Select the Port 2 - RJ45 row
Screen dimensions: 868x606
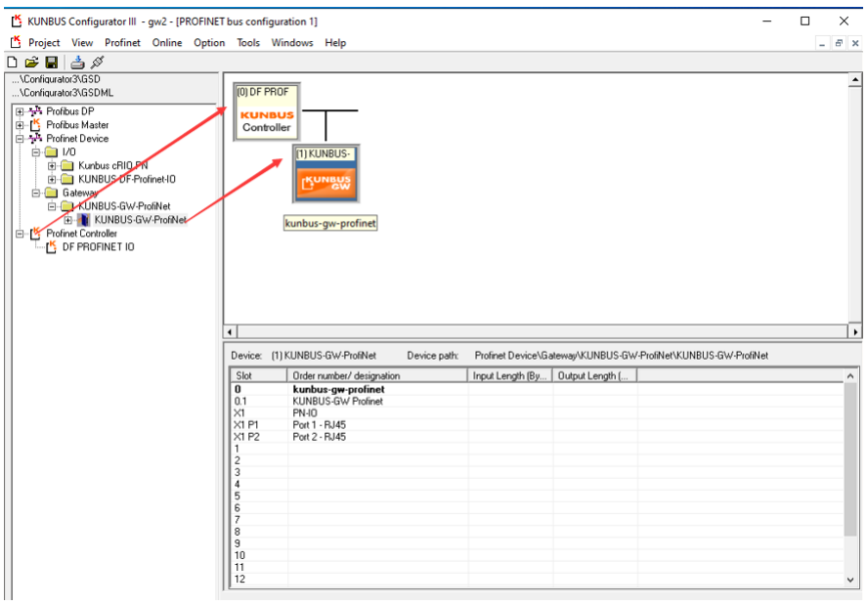coord(537,437)
